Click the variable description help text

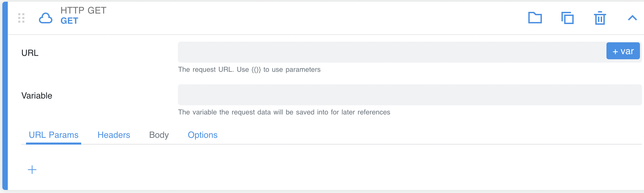(x=284, y=112)
